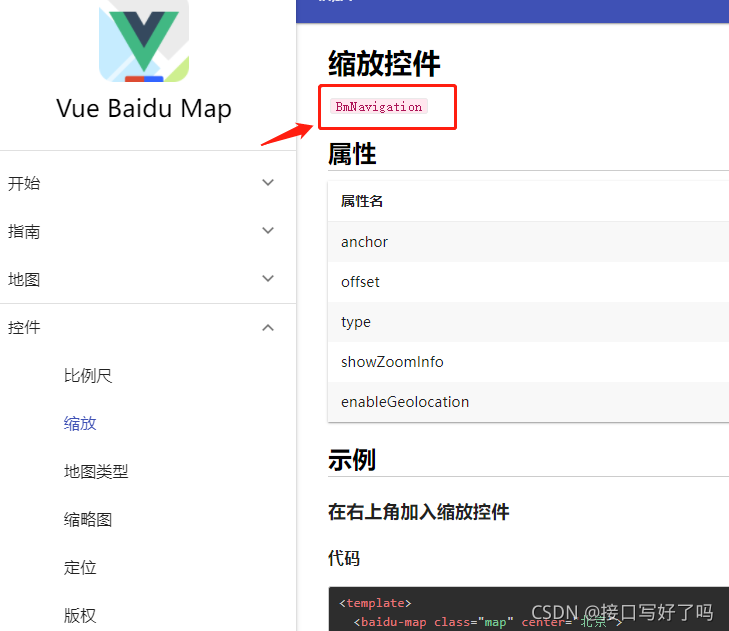Image resolution: width=729 pixels, height=631 pixels.
Task: Open the 定位 control page
Action: point(80,567)
